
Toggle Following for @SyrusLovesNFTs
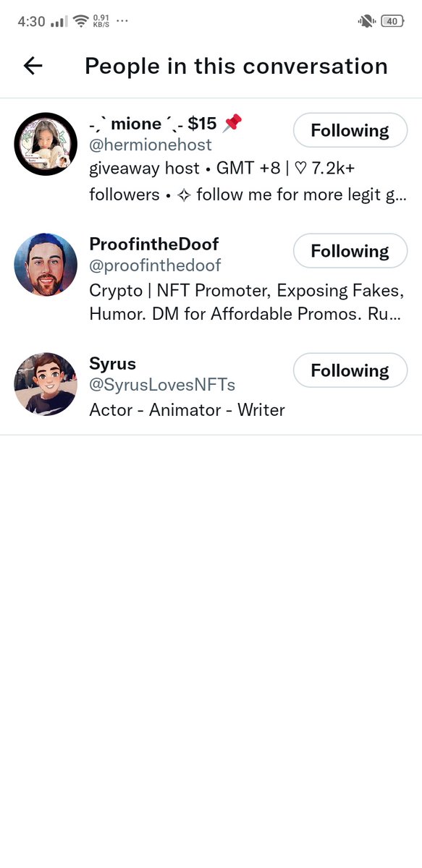coord(350,370)
